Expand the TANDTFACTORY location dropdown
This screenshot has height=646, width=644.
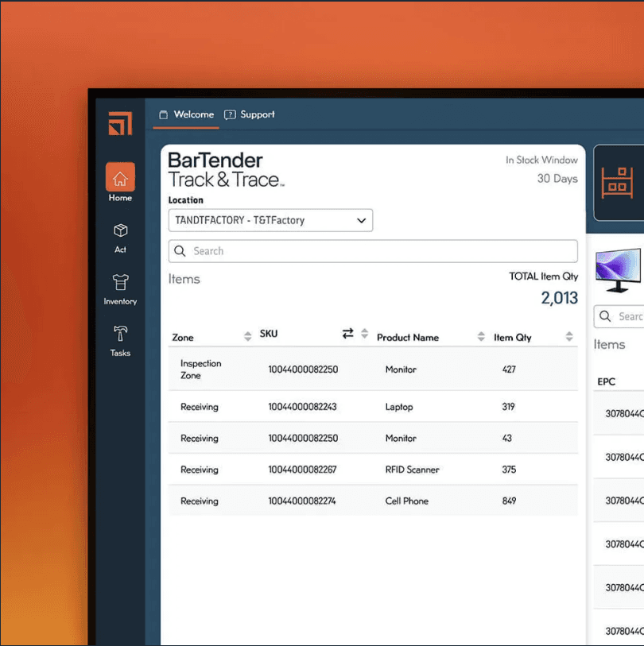[270, 220]
